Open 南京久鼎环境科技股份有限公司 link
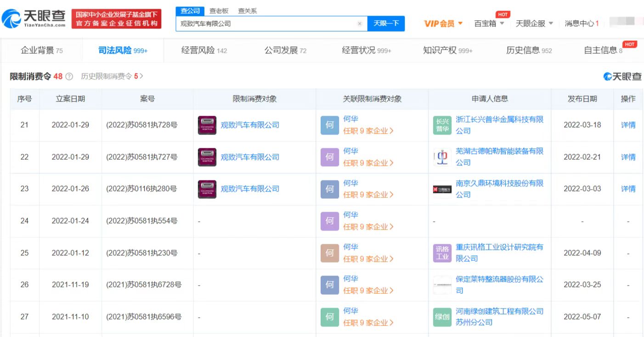The height and width of the screenshot is (337, 644). [x=500, y=189]
